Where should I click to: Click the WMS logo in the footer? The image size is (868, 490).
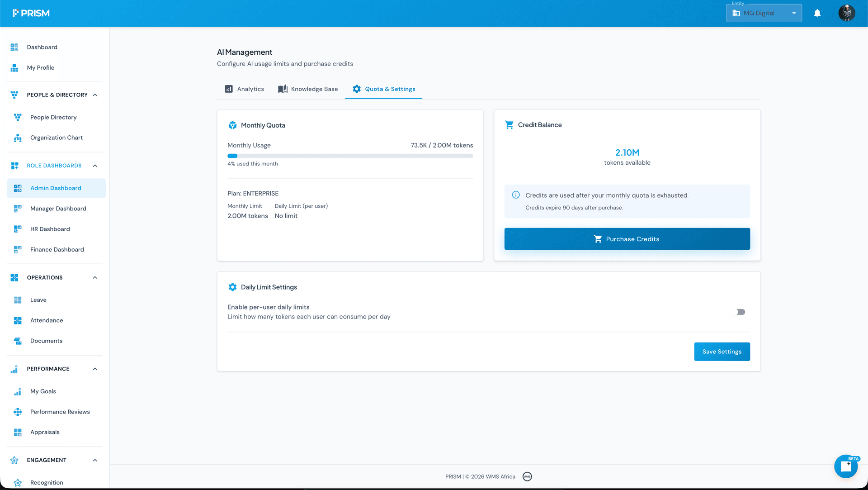[527, 476]
